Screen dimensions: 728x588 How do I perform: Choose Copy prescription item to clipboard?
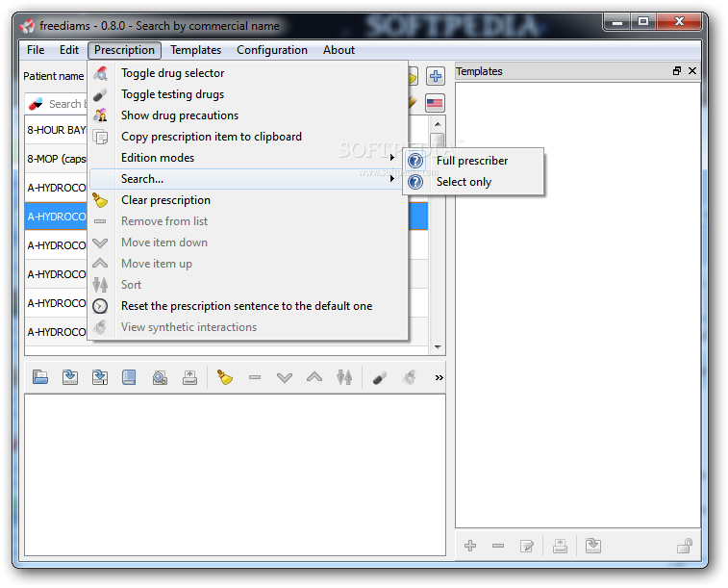coord(247,137)
